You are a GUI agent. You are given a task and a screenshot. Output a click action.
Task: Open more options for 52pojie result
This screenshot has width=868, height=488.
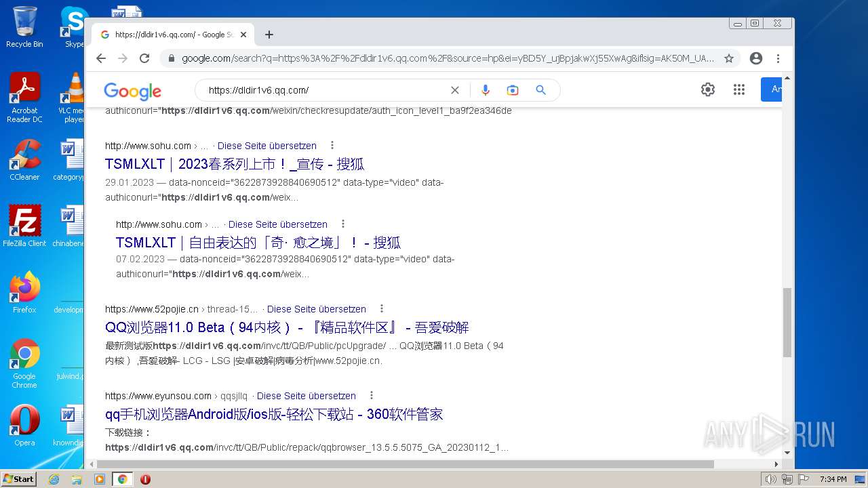(381, 308)
